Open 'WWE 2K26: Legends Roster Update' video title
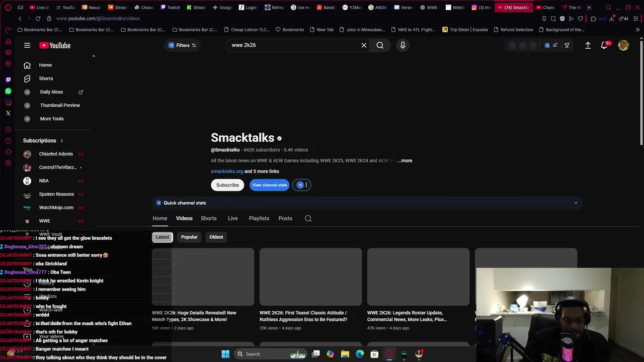Viewport: 644px width, 362px height. [407, 316]
